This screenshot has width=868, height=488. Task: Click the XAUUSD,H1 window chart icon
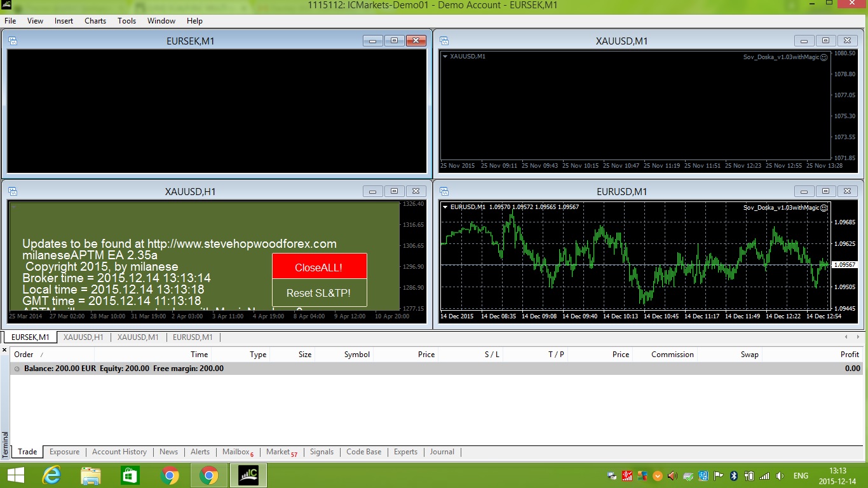[13, 191]
